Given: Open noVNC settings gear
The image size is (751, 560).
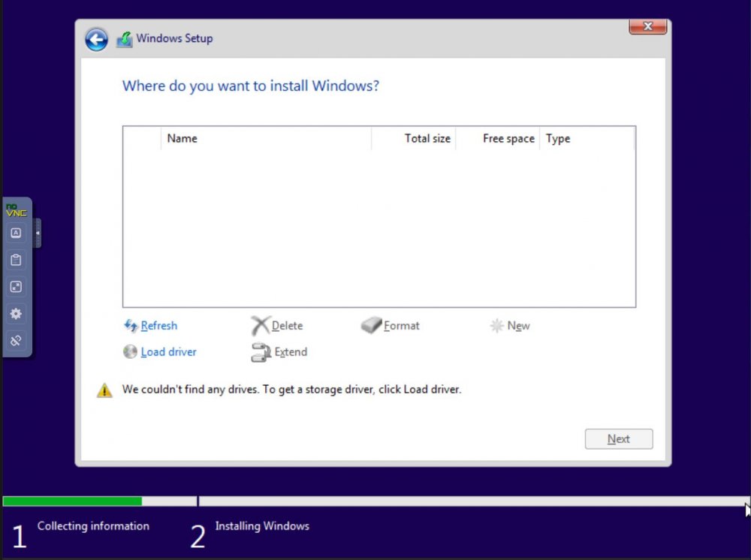Looking at the screenshot, I should click(x=16, y=314).
